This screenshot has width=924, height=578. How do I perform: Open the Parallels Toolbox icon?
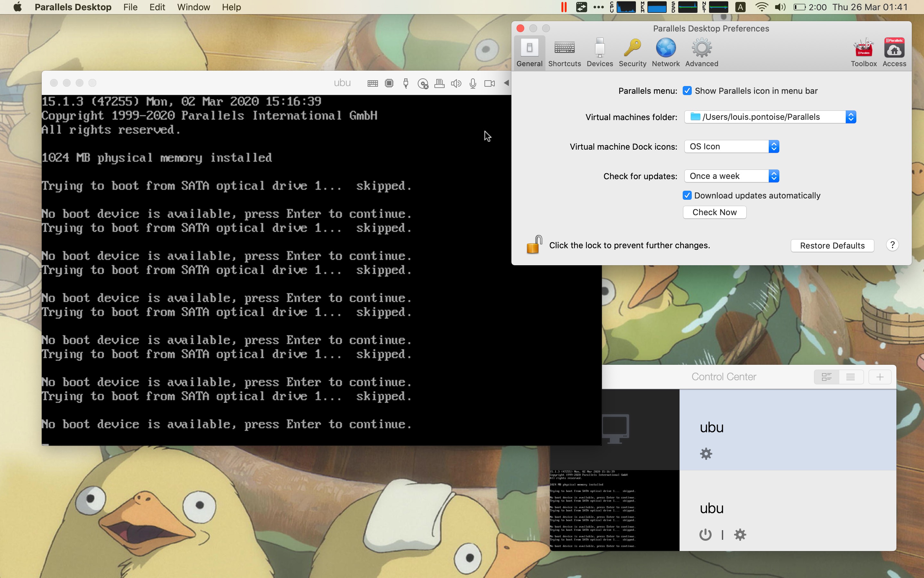coord(864,53)
